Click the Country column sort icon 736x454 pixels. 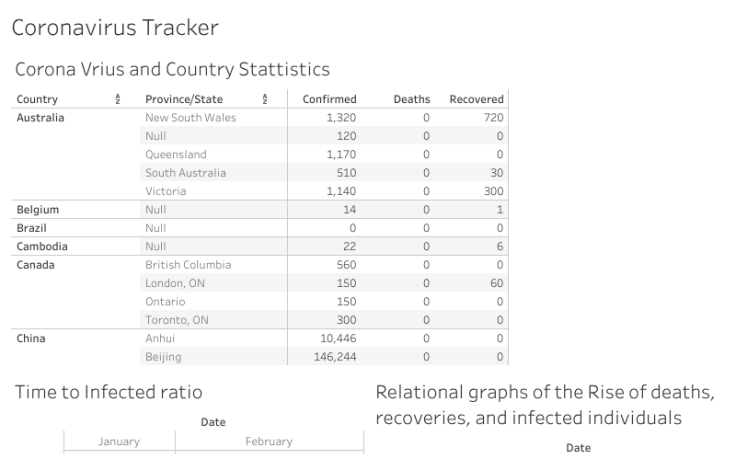118,100
